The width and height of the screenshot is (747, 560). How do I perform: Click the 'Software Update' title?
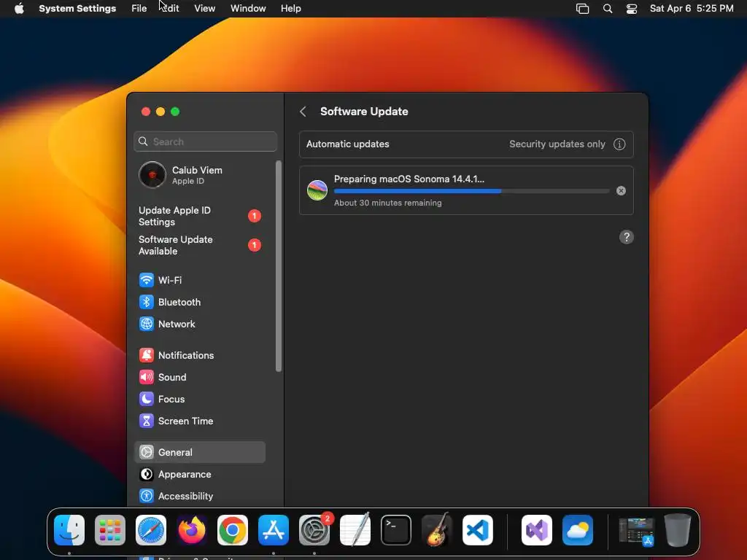click(364, 112)
